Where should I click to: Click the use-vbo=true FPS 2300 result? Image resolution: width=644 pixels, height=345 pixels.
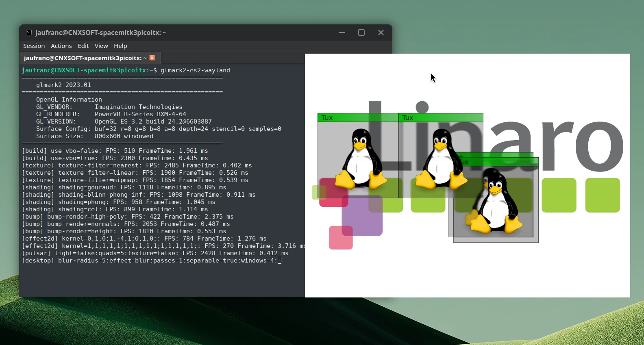pyautogui.click(x=115, y=158)
